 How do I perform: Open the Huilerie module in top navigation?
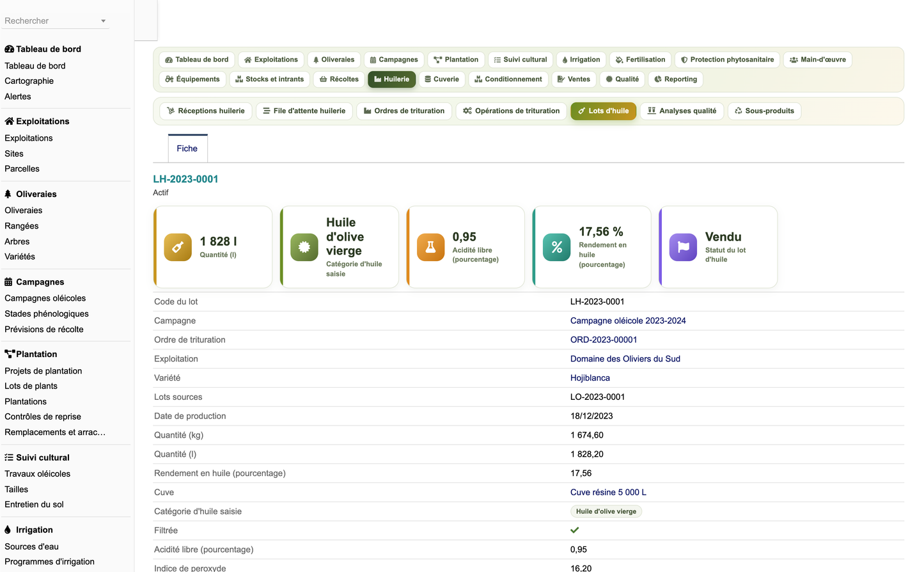392,79
